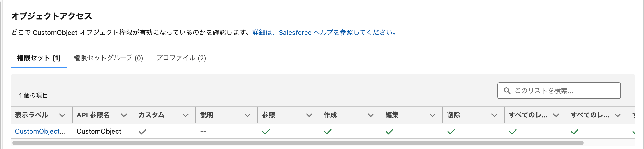Switch to the プロファイル (2) tab
This screenshot has width=644, height=149.
coord(181,58)
